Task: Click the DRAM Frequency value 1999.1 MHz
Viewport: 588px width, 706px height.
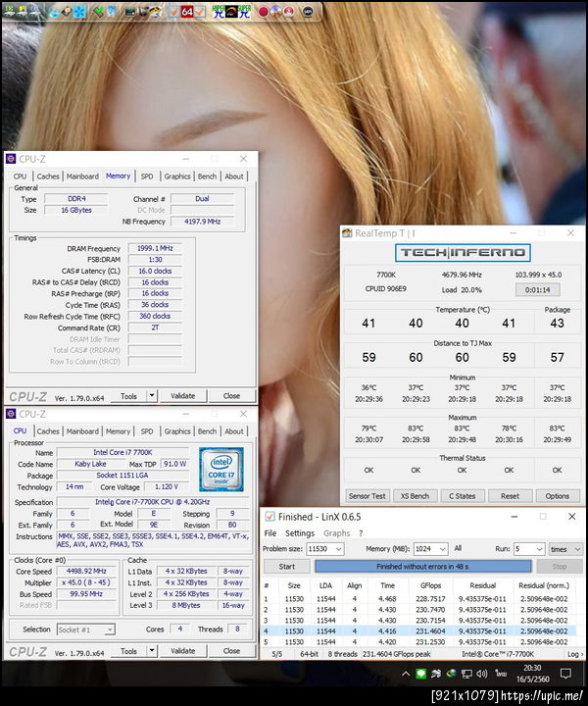Action: (x=155, y=248)
